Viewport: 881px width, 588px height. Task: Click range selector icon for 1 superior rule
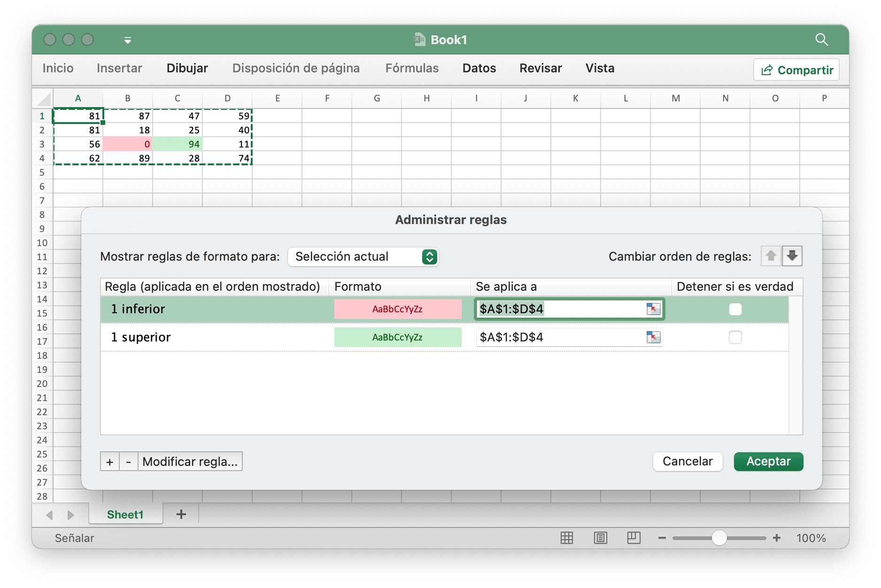[653, 337]
